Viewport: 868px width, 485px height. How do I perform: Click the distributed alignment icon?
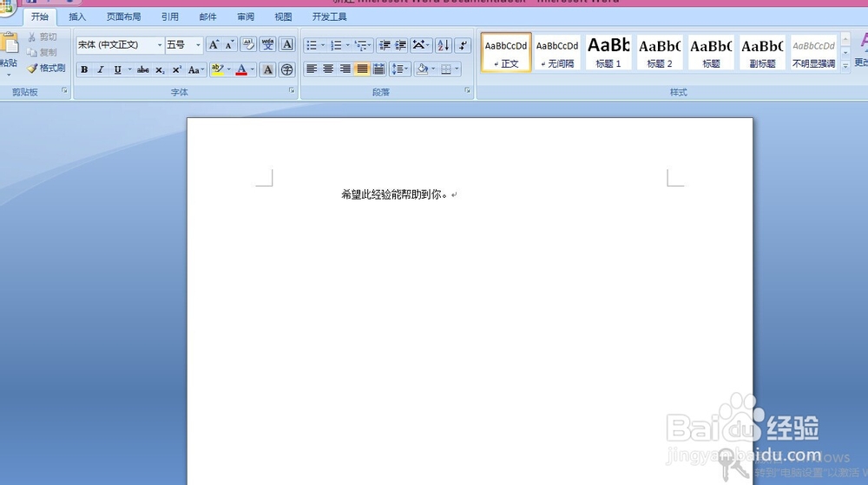point(378,69)
